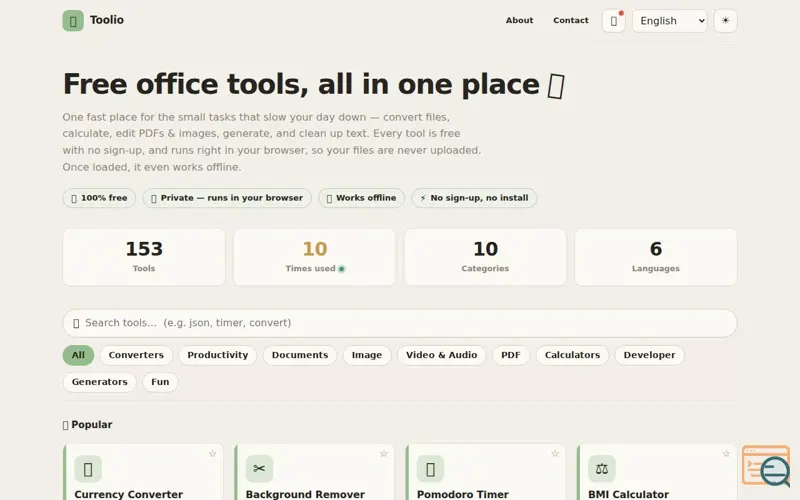800x500 pixels.
Task: Filter by Video & Audio category
Action: pos(442,355)
